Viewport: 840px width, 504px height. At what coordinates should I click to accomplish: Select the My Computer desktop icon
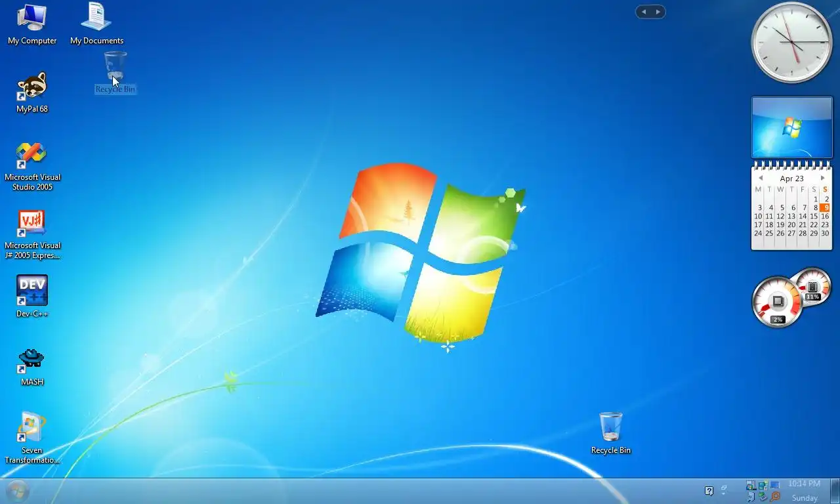32,24
